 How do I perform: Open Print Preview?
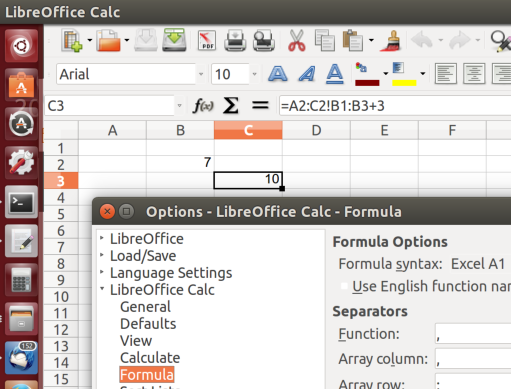pos(264,40)
